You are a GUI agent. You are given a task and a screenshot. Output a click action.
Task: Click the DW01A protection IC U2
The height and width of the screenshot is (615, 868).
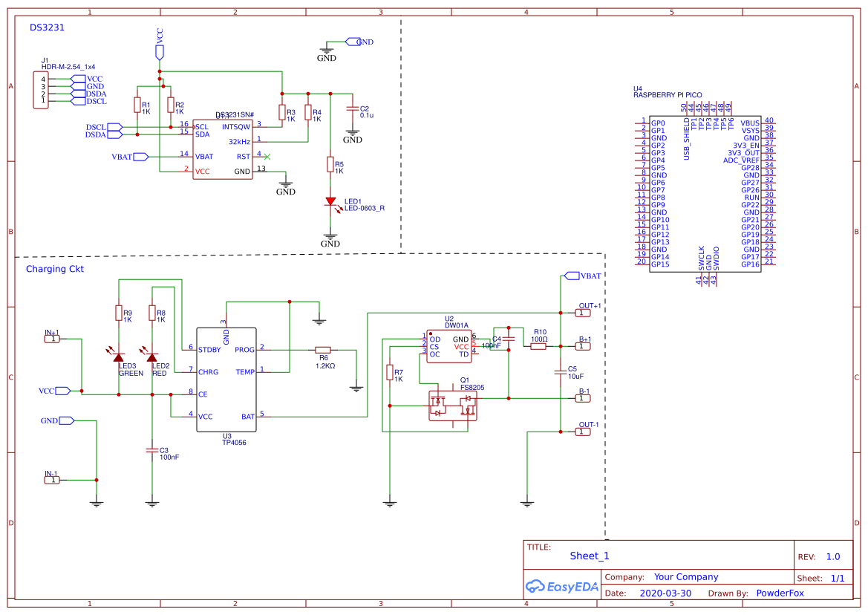449,345
